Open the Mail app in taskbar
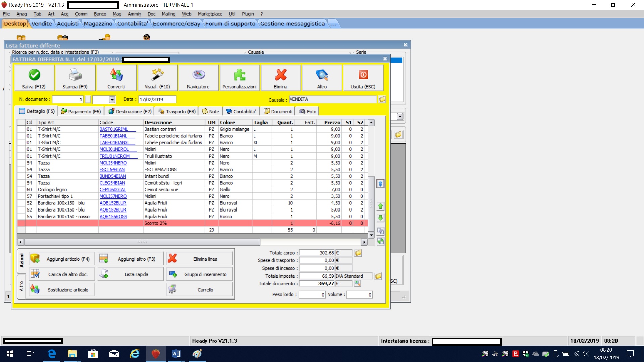The width and height of the screenshot is (644, 362). (114, 354)
